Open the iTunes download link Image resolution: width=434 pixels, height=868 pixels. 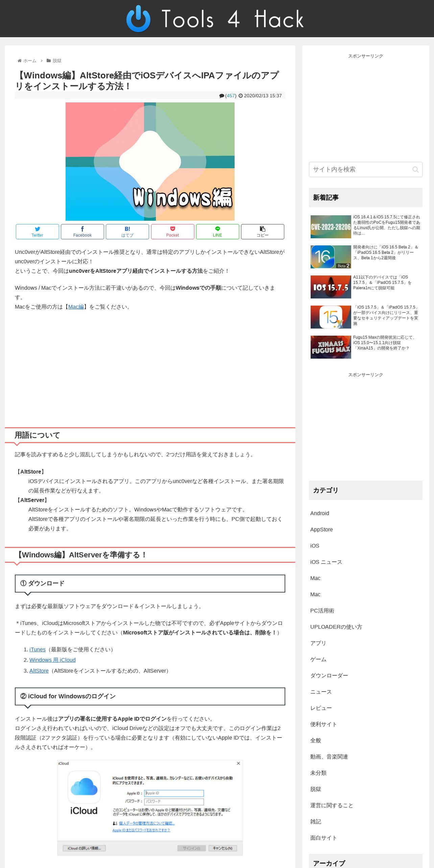pos(38,650)
